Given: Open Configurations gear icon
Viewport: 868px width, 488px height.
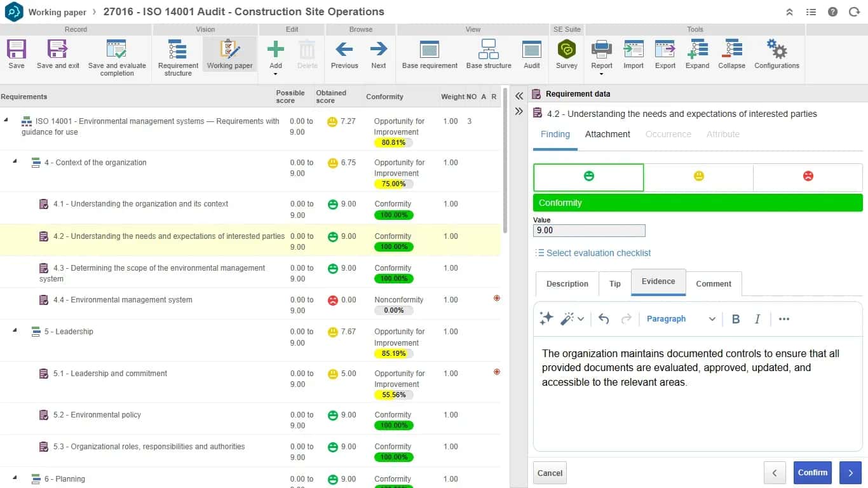Looking at the screenshot, I should pyautogui.click(x=776, y=50).
